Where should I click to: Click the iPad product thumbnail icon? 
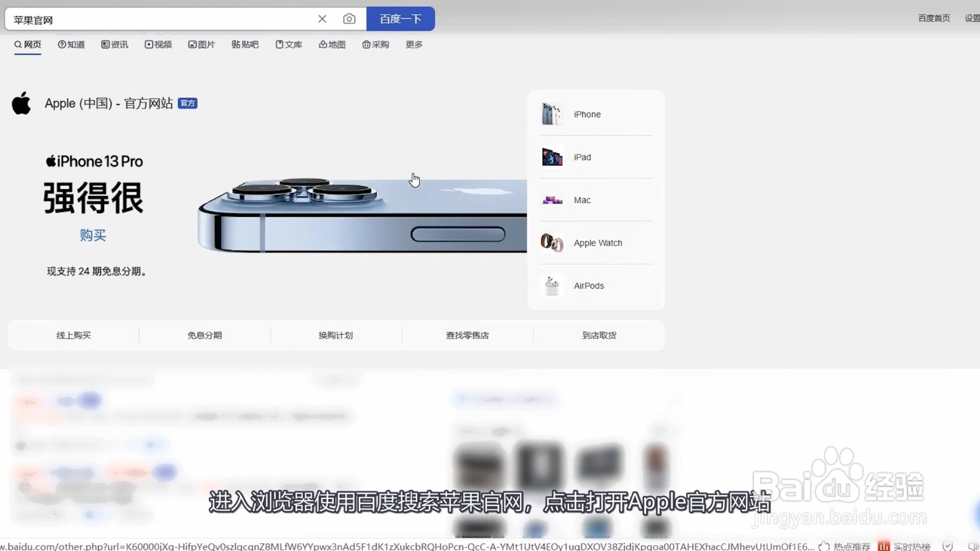pyautogui.click(x=552, y=157)
